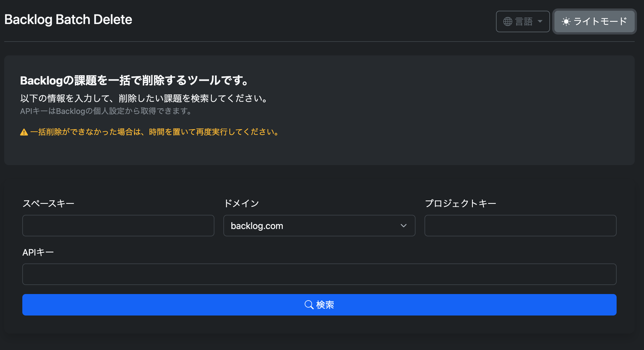Click the heading Backlogの課題を一括で削除するツールです。
This screenshot has height=350, width=644.
click(135, 81)
